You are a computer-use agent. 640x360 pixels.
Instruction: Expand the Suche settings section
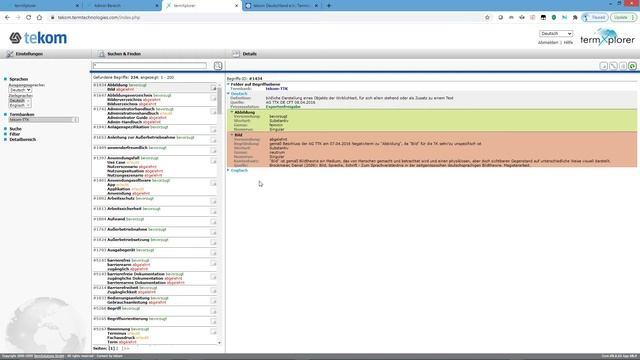pos(16,129)
